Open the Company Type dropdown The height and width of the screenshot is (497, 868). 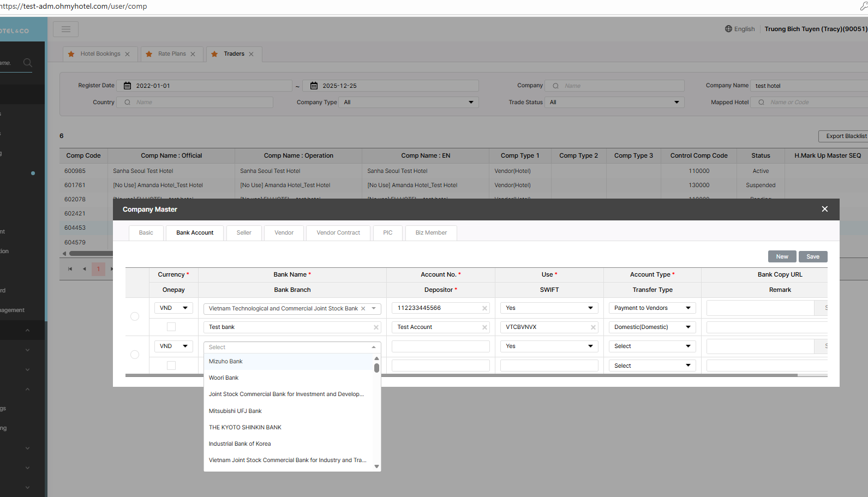point(408,103)
